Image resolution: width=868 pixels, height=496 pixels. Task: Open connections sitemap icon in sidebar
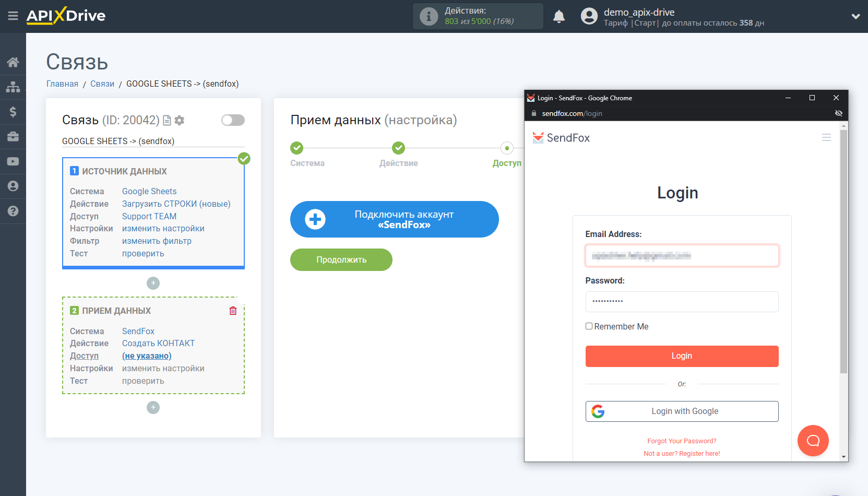13,87
